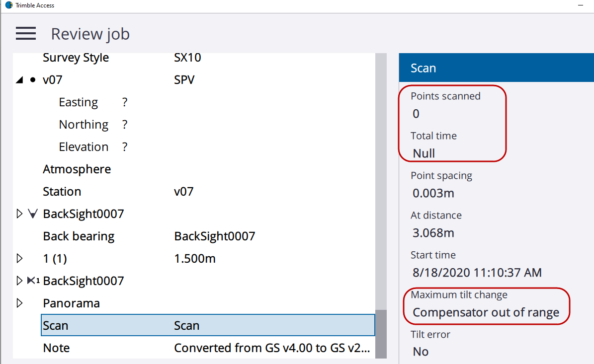Image resolution: width=594 pixels, height=364 pixels.
Task: Select the Atmosphere record
Action: tap(77, 169)
